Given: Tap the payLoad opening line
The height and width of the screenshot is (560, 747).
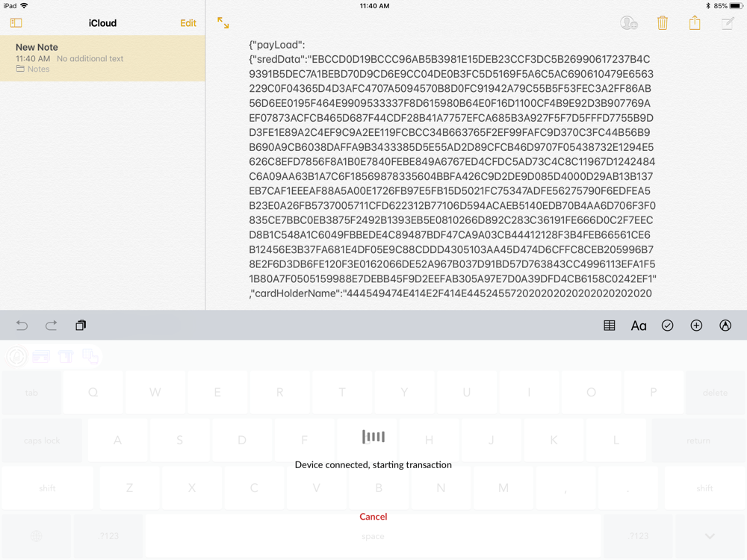Looking at the screenshot, I should click(277, 45).
